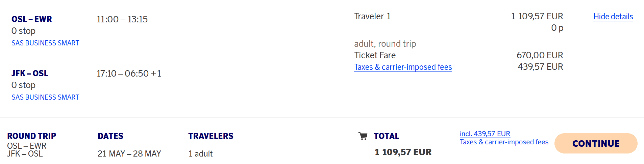Click the Traveler 1 label
Screen dimensions: 644x164
(x=372, y=16)
